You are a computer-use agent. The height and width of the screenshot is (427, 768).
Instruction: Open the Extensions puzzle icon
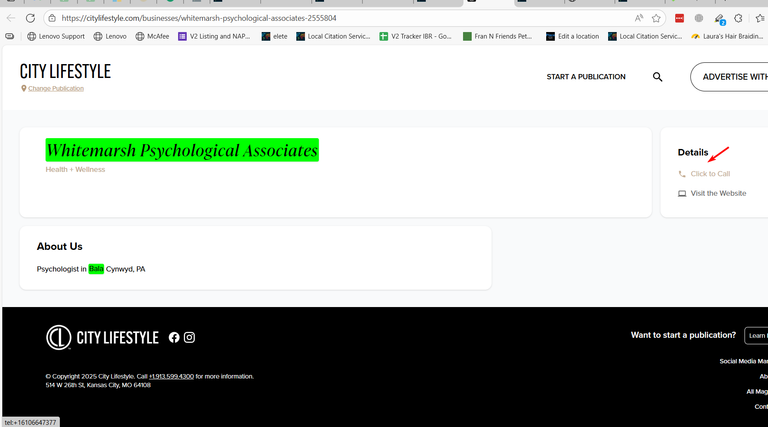click(x=739, y=18)
